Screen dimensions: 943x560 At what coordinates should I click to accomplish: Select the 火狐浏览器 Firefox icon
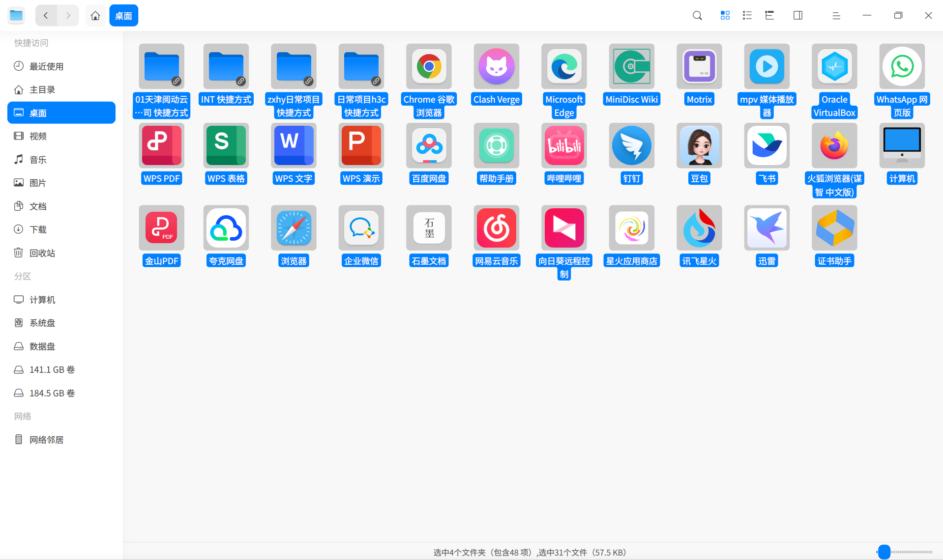(x=834, y=145)
